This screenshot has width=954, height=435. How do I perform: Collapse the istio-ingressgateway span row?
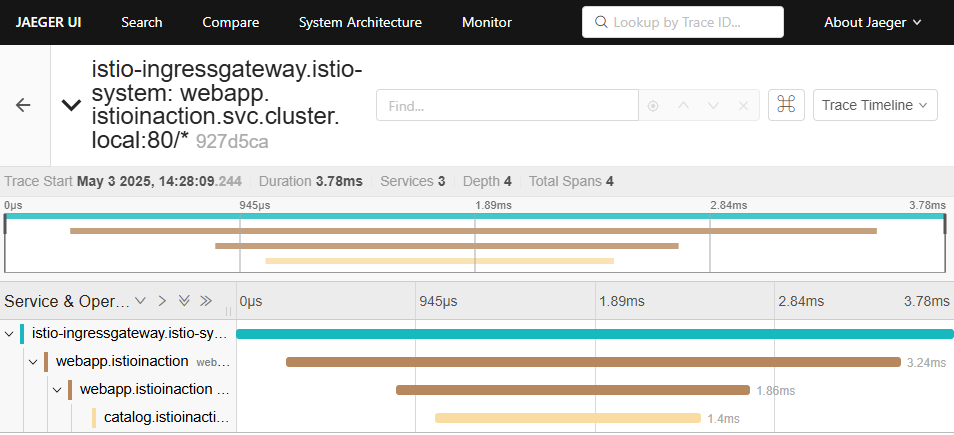coord(9,333)
